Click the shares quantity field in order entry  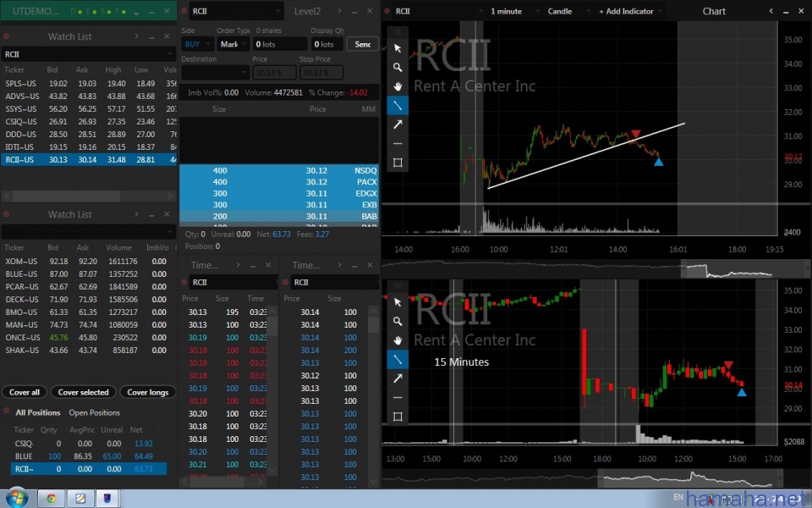pos(280,44)
